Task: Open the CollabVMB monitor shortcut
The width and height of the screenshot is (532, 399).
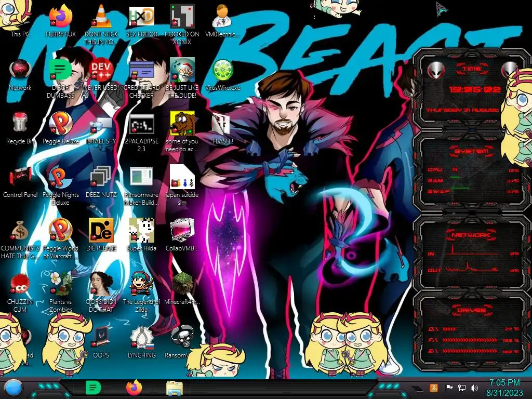Action: pyautogui.click(x=182, y=235)
